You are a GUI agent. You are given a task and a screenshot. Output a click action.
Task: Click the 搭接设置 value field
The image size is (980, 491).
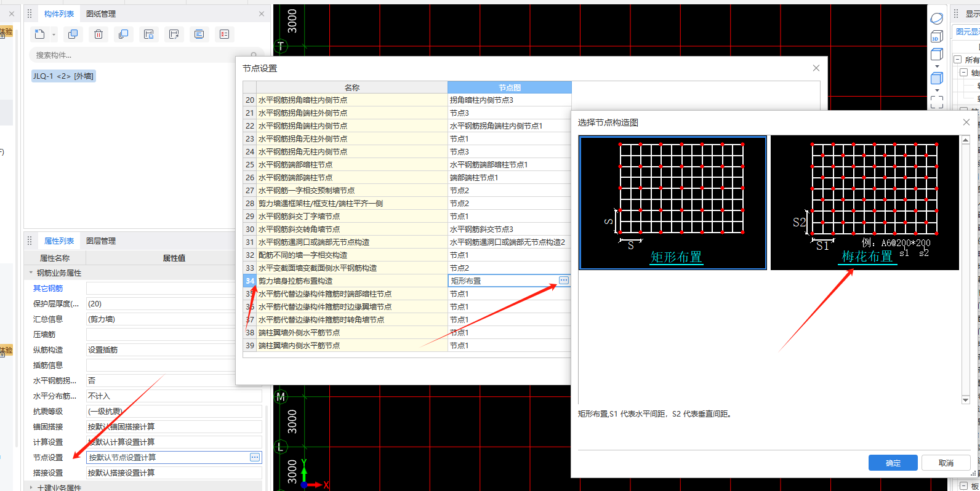coord(174,473)
